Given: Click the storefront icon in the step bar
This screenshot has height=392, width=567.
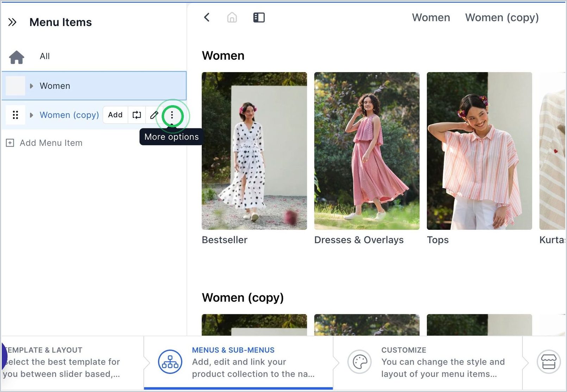Looking at the screenshot, I should [x=549, y=362].
